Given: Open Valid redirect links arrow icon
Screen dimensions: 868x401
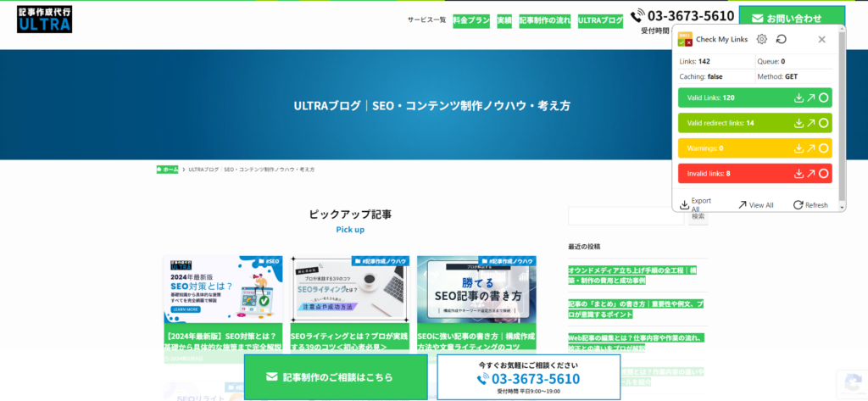Looking at the screenshot, I should click(x=810, y=123).
